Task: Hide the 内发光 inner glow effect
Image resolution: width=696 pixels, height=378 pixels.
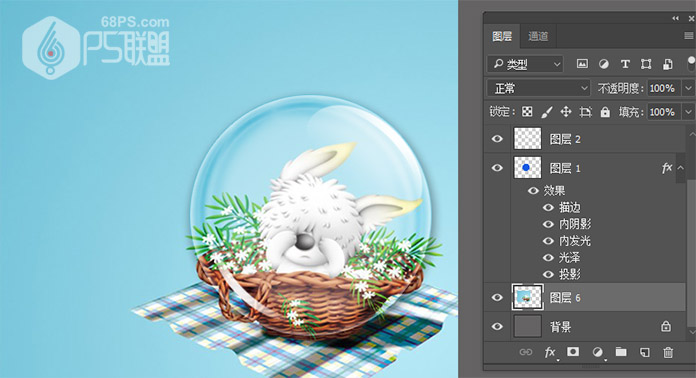Action: [549, 241]
